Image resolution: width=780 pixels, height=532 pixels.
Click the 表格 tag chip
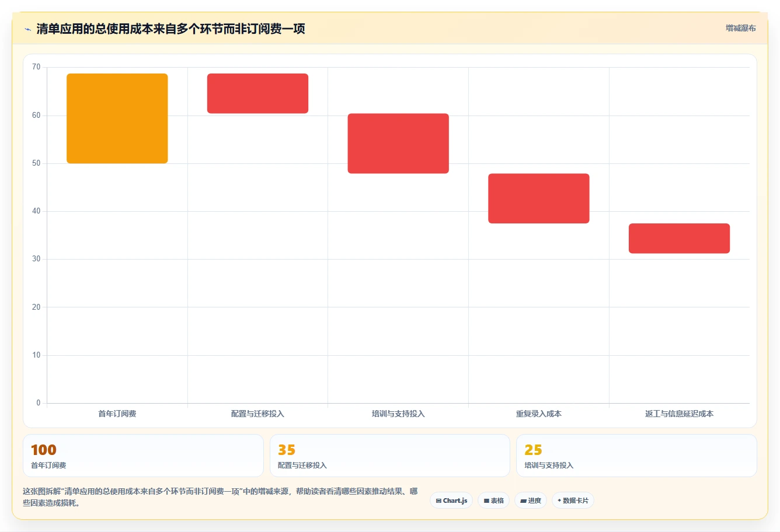point(493,501)
